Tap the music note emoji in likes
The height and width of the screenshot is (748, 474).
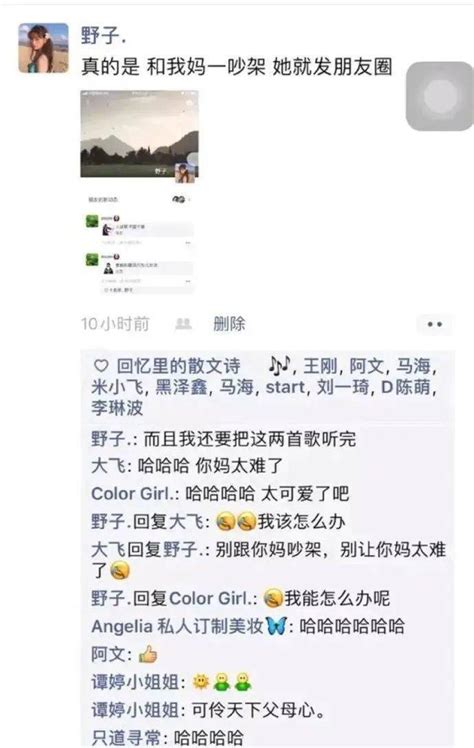click(x=279, y=365)
